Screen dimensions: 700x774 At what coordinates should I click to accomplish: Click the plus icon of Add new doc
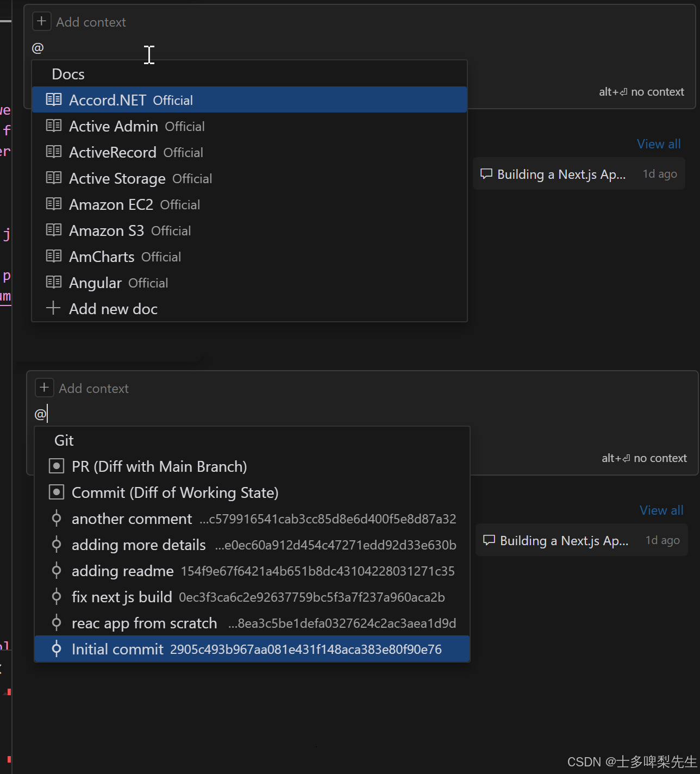pyautogui.click(x=53, y=308)
